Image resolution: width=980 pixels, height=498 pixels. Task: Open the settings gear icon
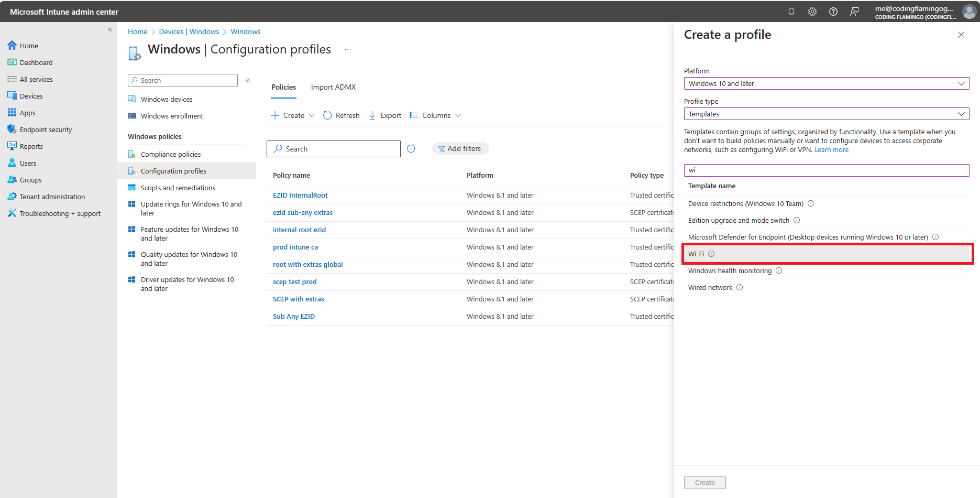(x=812, y=12)
